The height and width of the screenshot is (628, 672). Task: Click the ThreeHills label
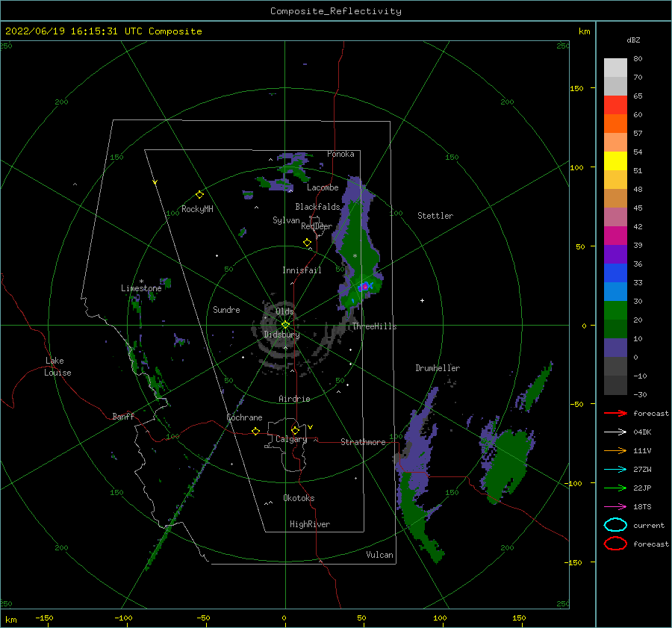click(375, 326)
